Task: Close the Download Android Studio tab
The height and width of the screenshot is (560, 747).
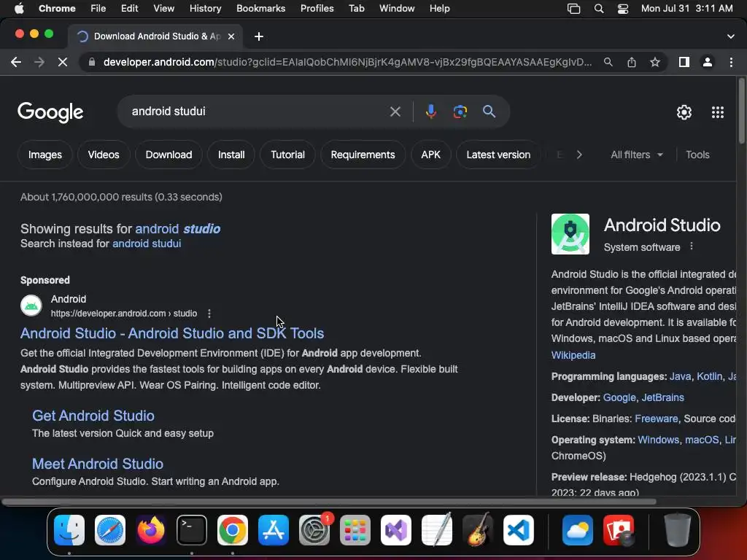Action: (x=231, y=36)
